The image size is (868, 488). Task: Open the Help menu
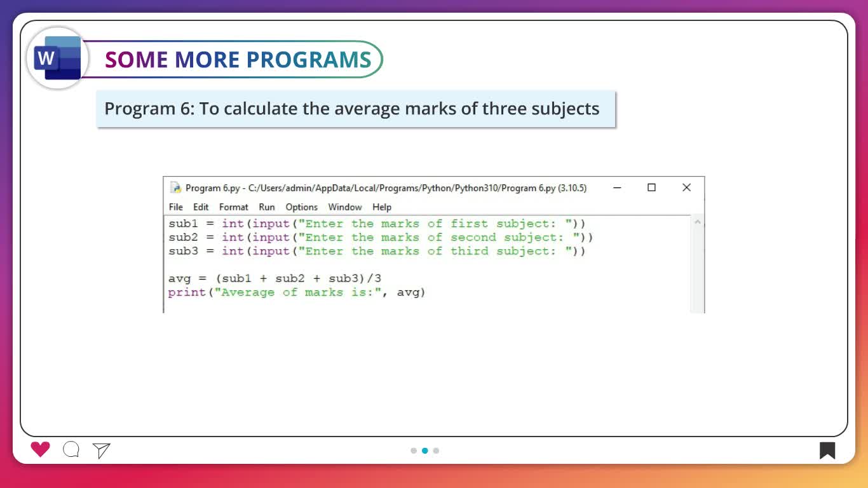tap(382, 207)
